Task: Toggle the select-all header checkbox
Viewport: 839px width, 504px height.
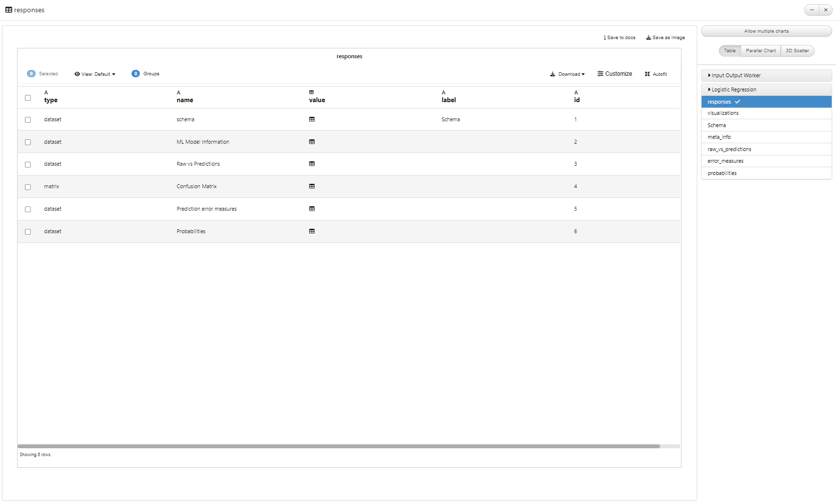Action: pyautogui.click(x=28, y=98)
